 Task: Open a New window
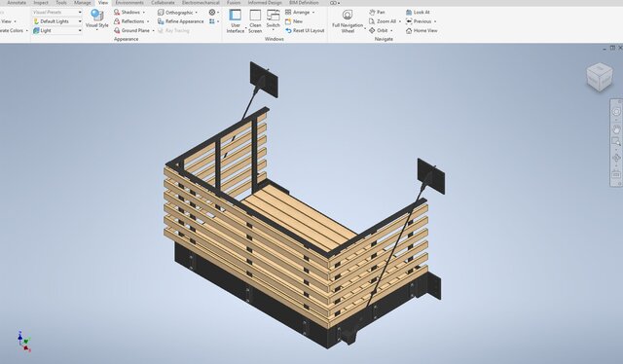coord(294,21)
